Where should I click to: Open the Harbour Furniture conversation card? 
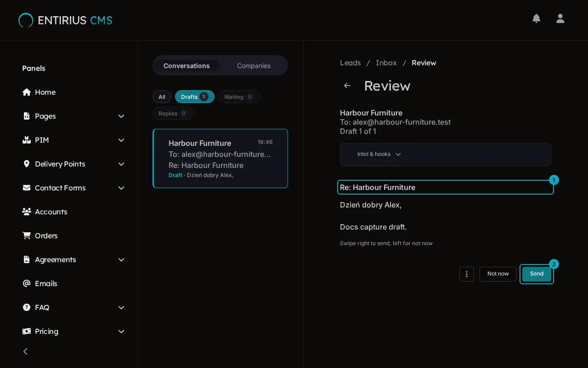coord(220,159)
